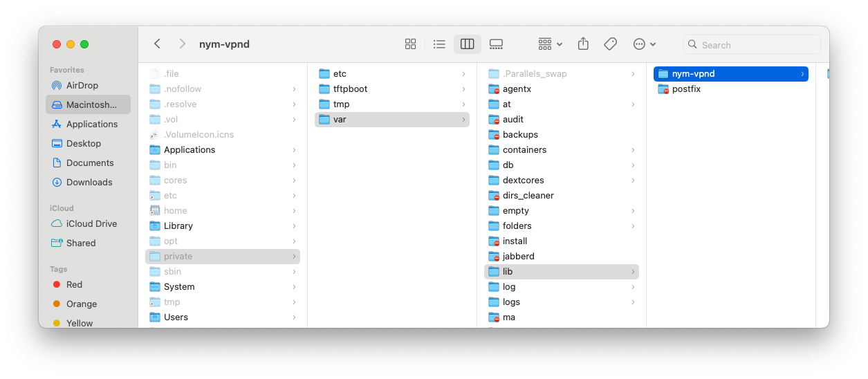Screen dimensions: 868x379
Task: Select the .nofollow folder
Action: point(223,89)
